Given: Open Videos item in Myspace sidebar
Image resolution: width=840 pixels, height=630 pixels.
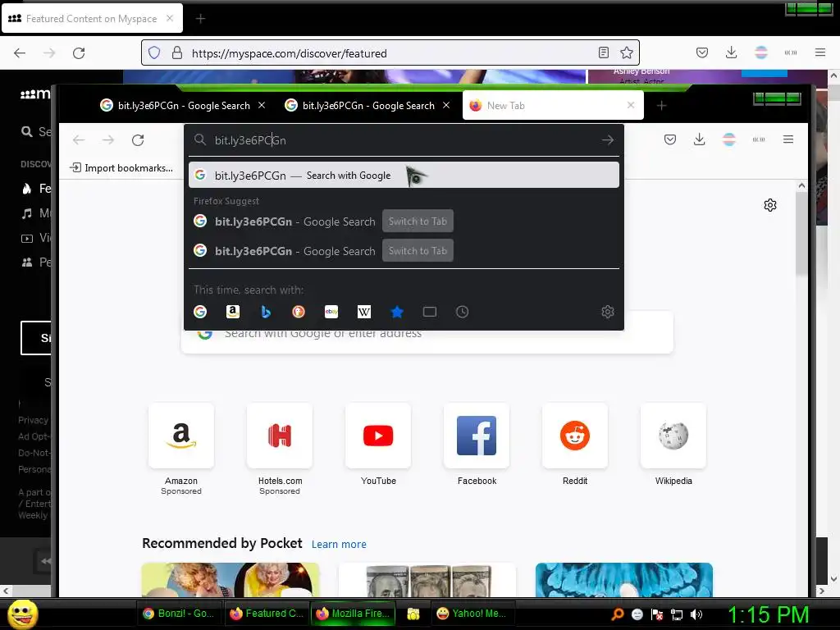Looking at the screenshot, I should (35, 238).
